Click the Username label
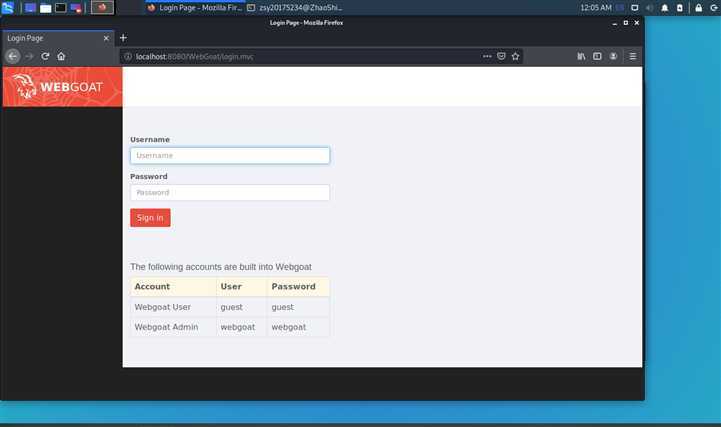 (x=150, y=139)
